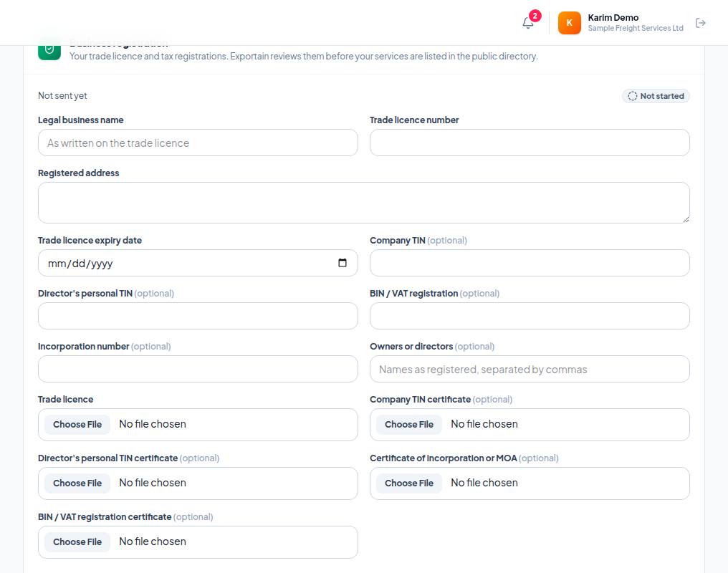Open the Trade licence expiry date field
The height and width of the screenshot is (573, 728).
tap(198, 263)
